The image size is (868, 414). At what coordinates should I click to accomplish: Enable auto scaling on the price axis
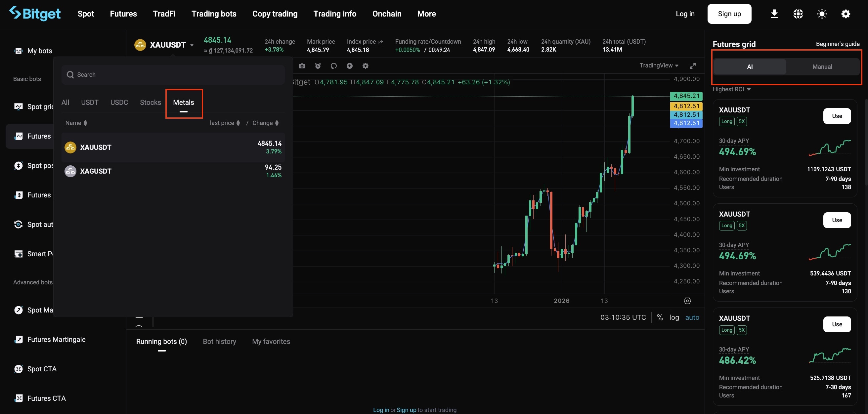(x=692, y=317)
